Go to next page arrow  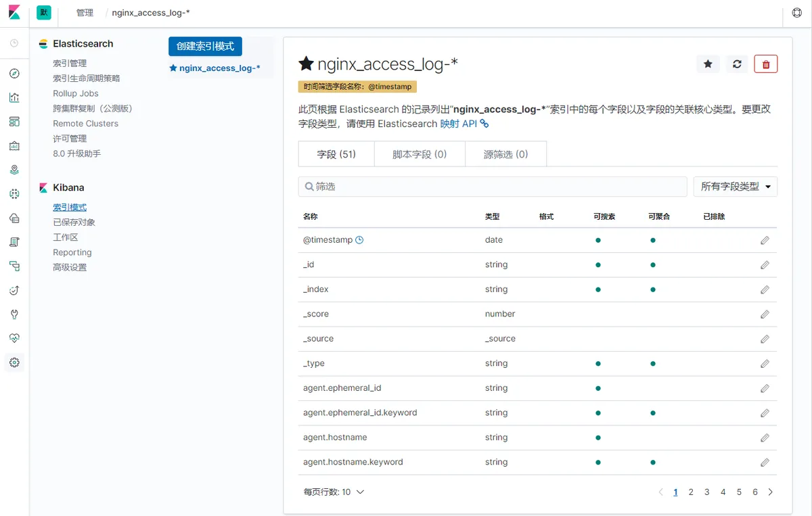[771, 492]
